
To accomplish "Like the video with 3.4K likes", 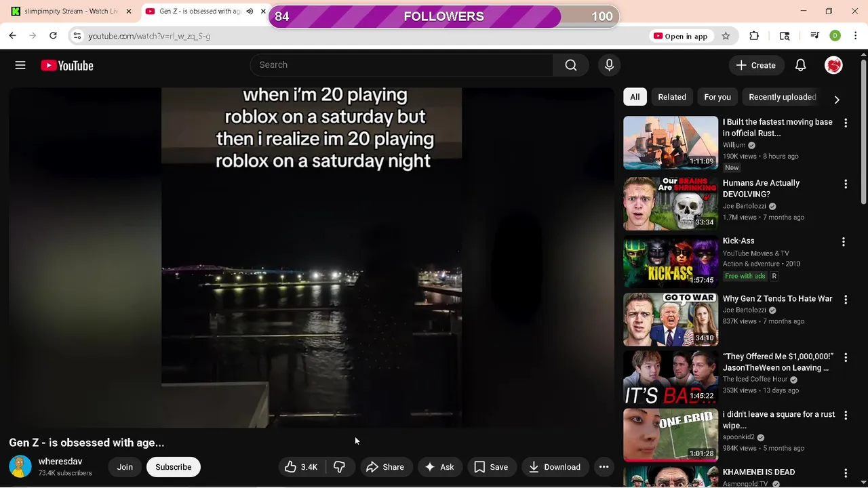I will (x=301, y=467).
